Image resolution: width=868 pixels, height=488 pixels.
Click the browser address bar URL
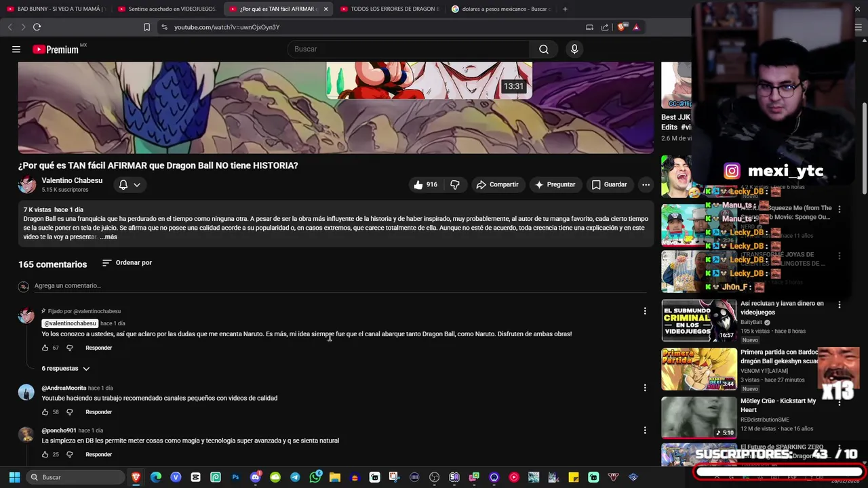coord(226,27)
